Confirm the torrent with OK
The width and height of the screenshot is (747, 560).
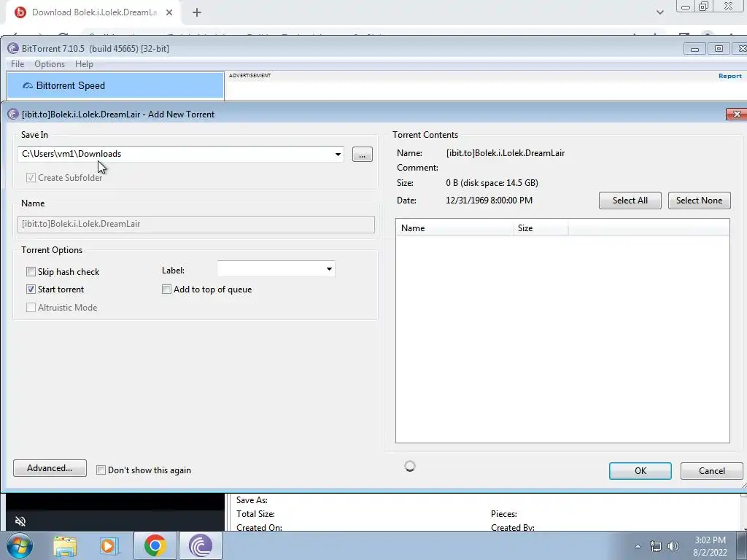640,471
